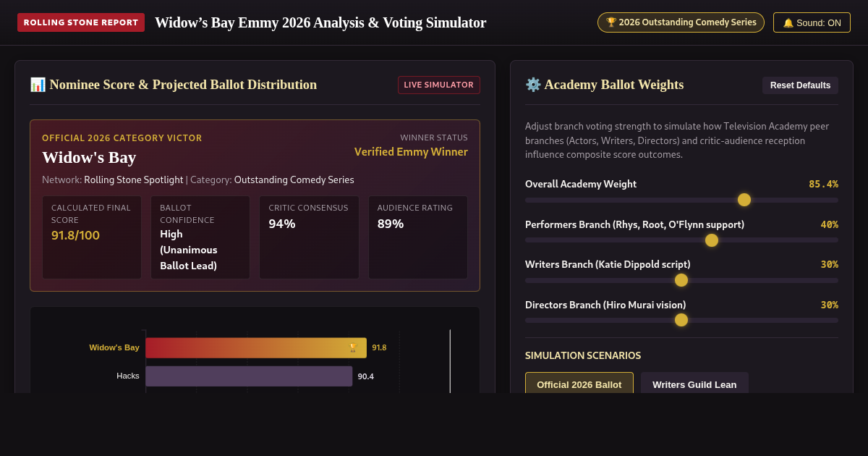This screenshot has width=868, height=456.
Task: Adjust the Overall Academy Weight slider
Action: click(x=681, y=200)
